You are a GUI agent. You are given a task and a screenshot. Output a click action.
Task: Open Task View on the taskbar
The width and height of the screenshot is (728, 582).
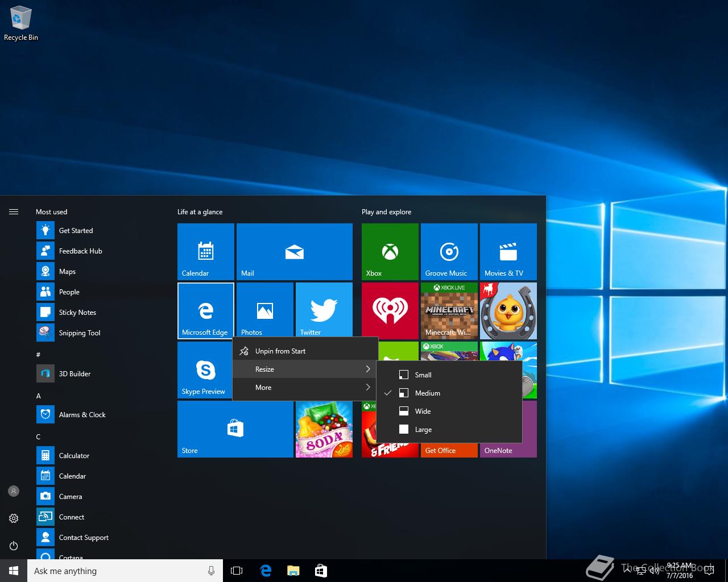[x=237, y=571]
